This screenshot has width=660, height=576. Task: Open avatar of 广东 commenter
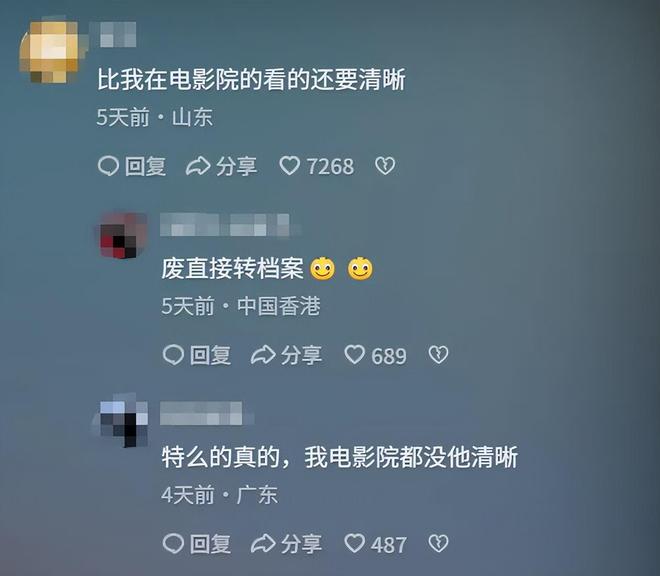coord(122,421)
